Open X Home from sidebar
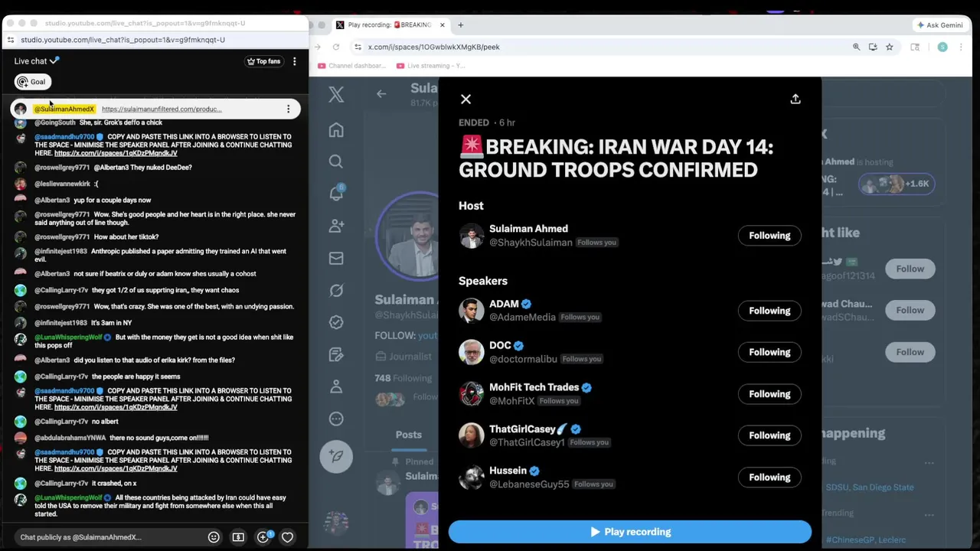 [336, 130]
